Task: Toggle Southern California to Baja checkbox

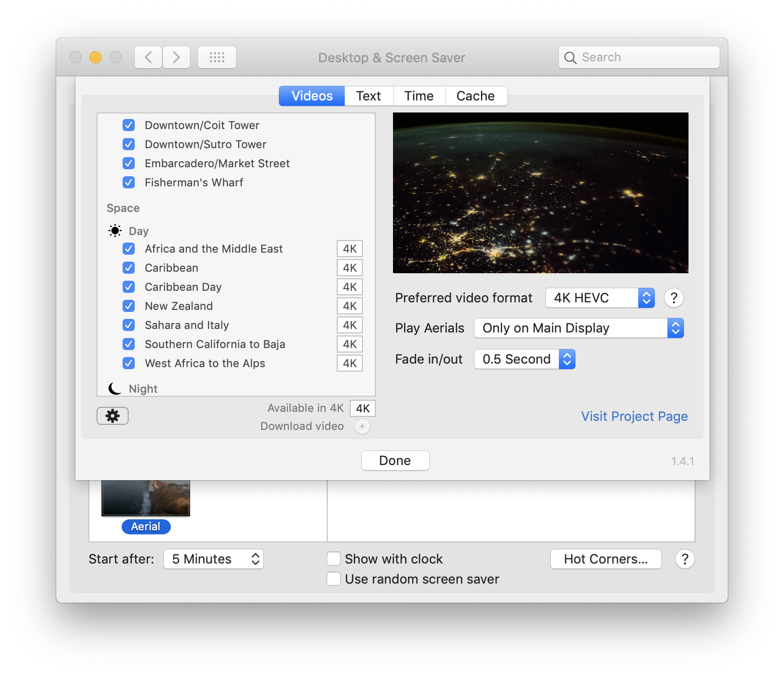Action: pyautogui.click(x=129, y=344)
